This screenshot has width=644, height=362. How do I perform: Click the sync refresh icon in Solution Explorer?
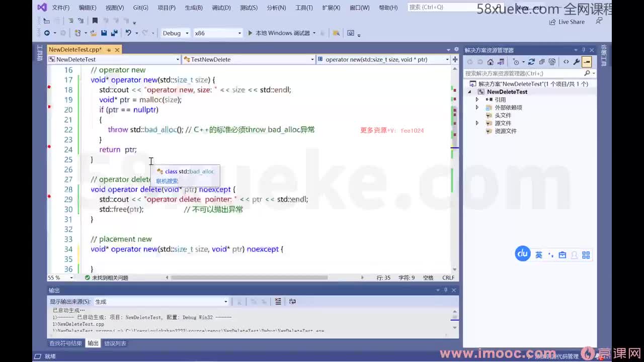coord(531,62)
